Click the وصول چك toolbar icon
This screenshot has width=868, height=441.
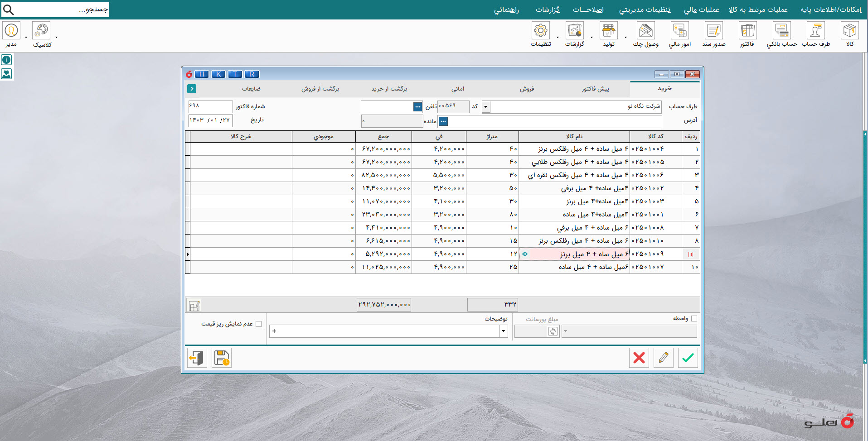[x=645, y=31]
